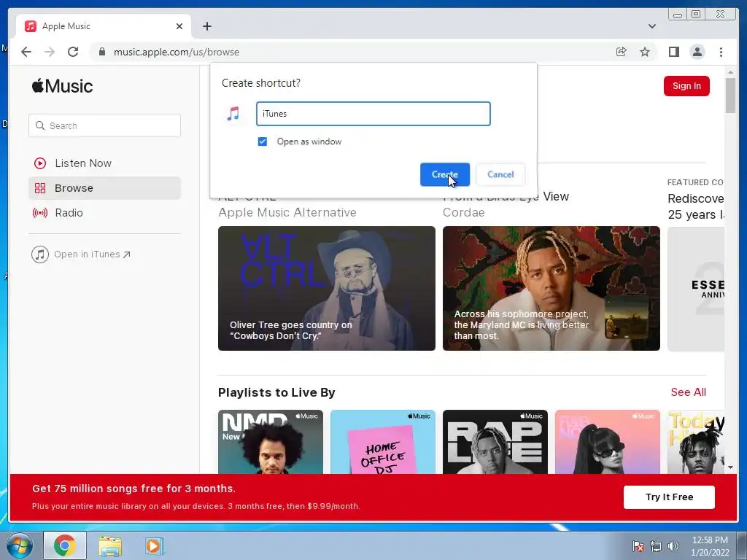Click the Action Center flag tray icon

pyautogui.click(x=638, y=545)
